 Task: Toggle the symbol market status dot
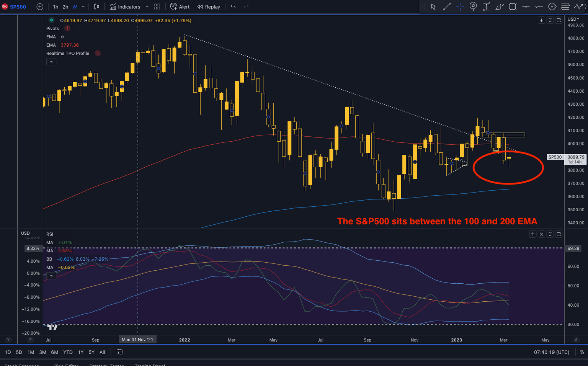(51, 20)
